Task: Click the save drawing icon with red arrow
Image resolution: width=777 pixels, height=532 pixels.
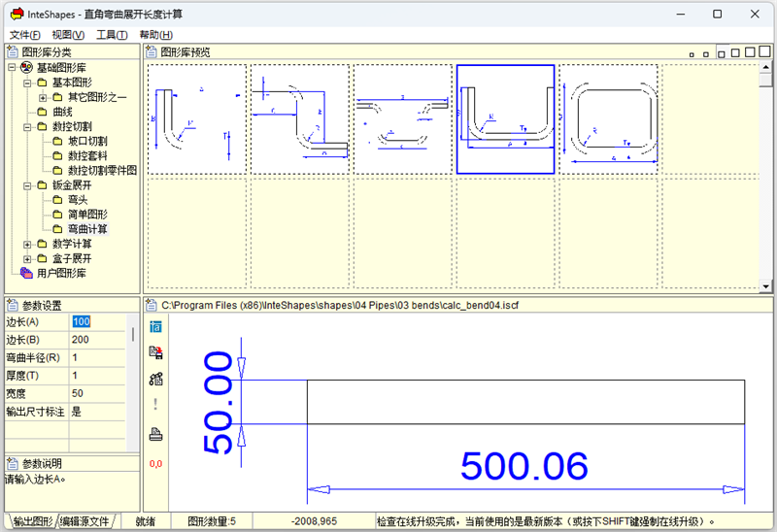Action: [155, 352]
